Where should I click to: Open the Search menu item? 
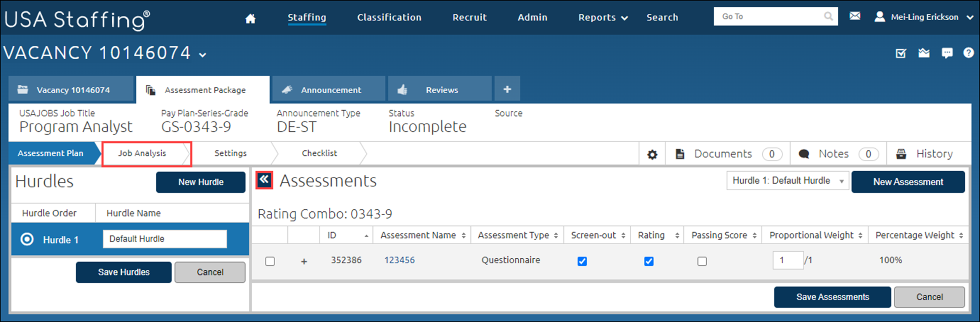coord(662,17)
